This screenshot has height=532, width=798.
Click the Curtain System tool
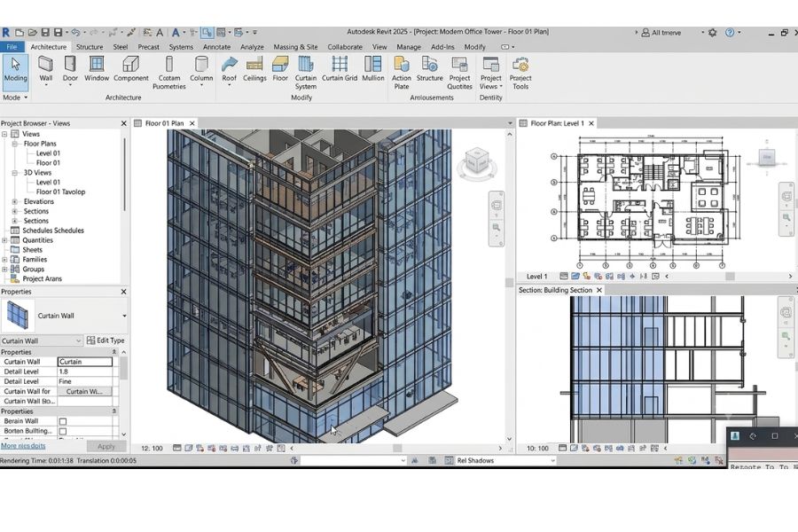point(305,73)
